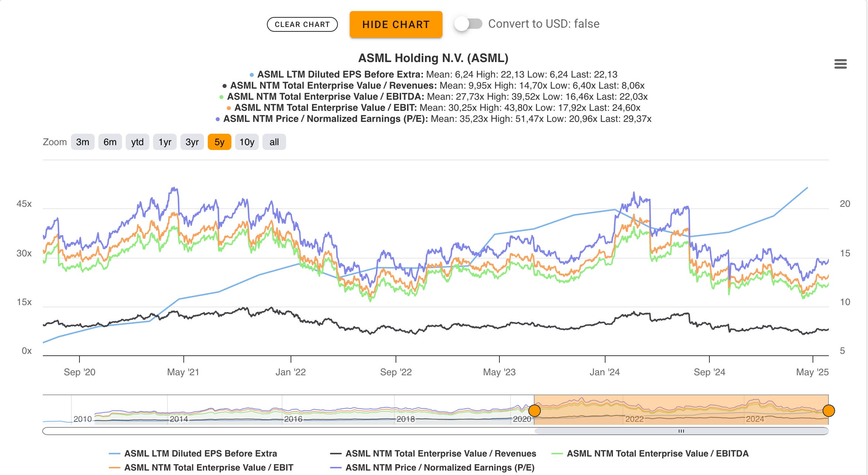
Task: Choose the 1yr zoom option
Action: (x=165, y=142)
